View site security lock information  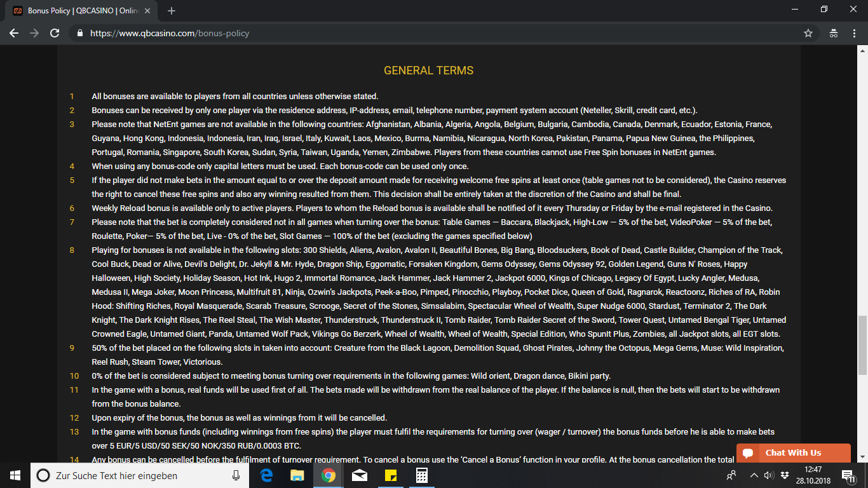[x=80, y=33]
